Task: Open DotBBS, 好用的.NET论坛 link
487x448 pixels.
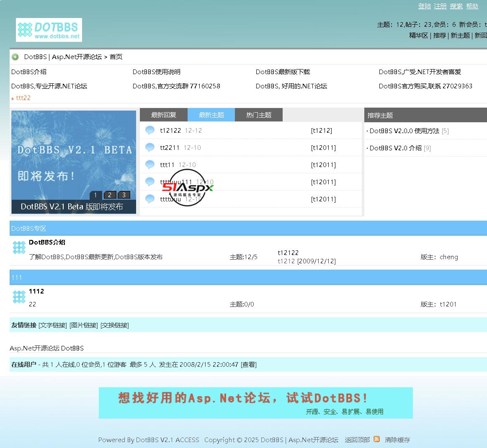Action: (291, 86)
